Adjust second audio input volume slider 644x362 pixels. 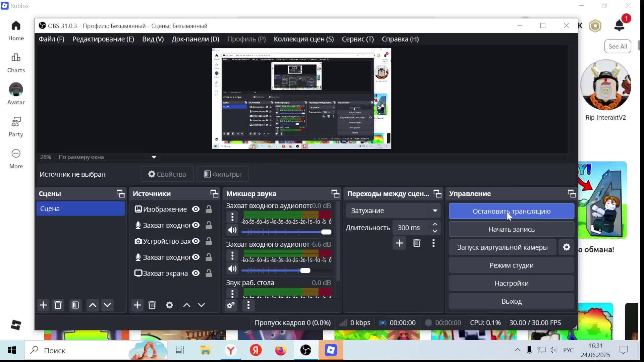(x=286, y=270)
